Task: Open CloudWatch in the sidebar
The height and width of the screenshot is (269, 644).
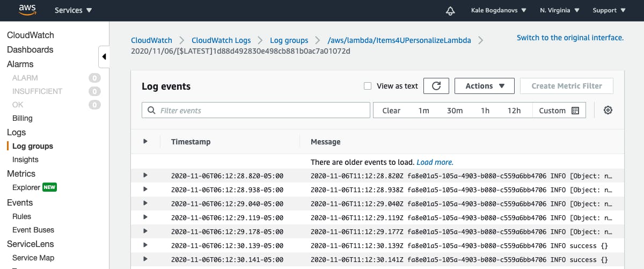Action: [31, 35]
